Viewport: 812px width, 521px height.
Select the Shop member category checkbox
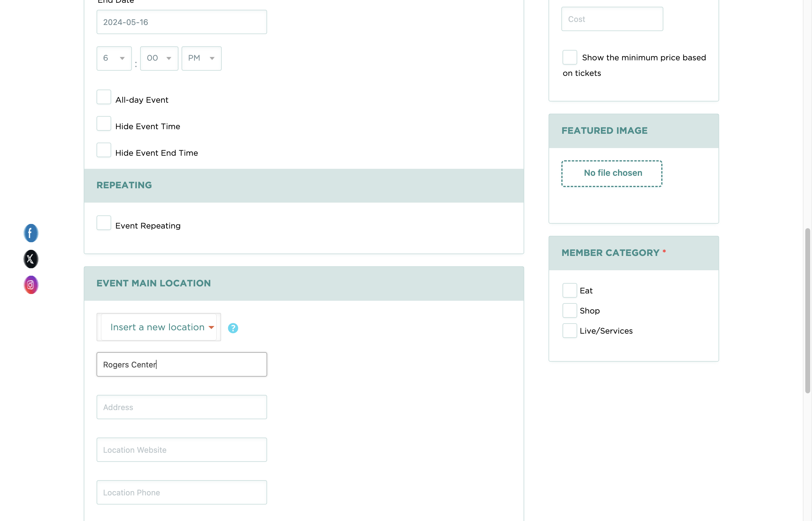coord(570,310)
